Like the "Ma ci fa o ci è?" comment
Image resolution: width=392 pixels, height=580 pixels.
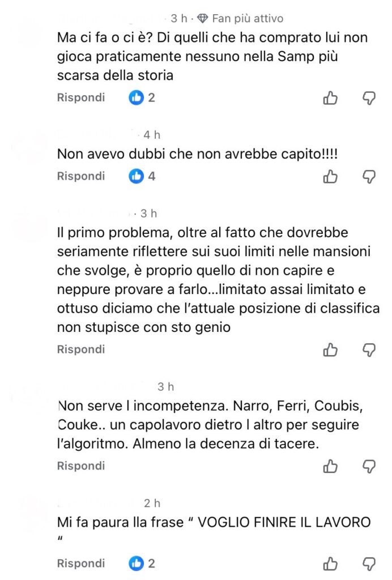tap(330, 99)
